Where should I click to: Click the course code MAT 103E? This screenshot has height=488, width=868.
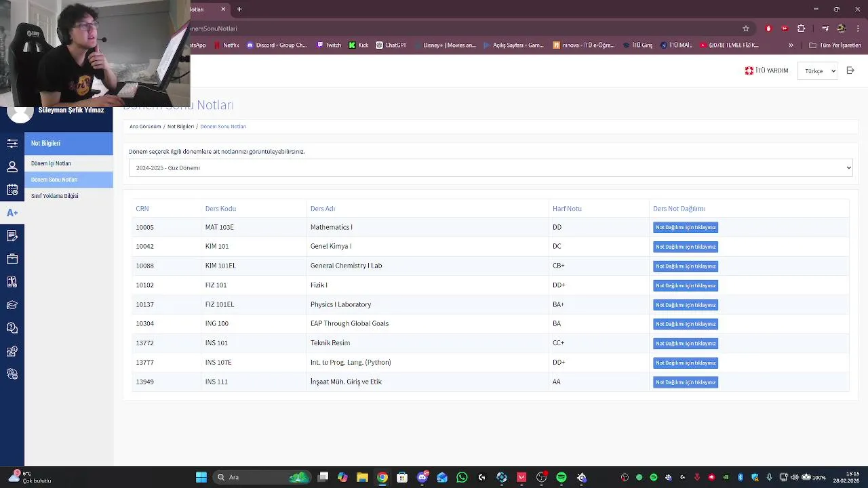click(219, 227)
